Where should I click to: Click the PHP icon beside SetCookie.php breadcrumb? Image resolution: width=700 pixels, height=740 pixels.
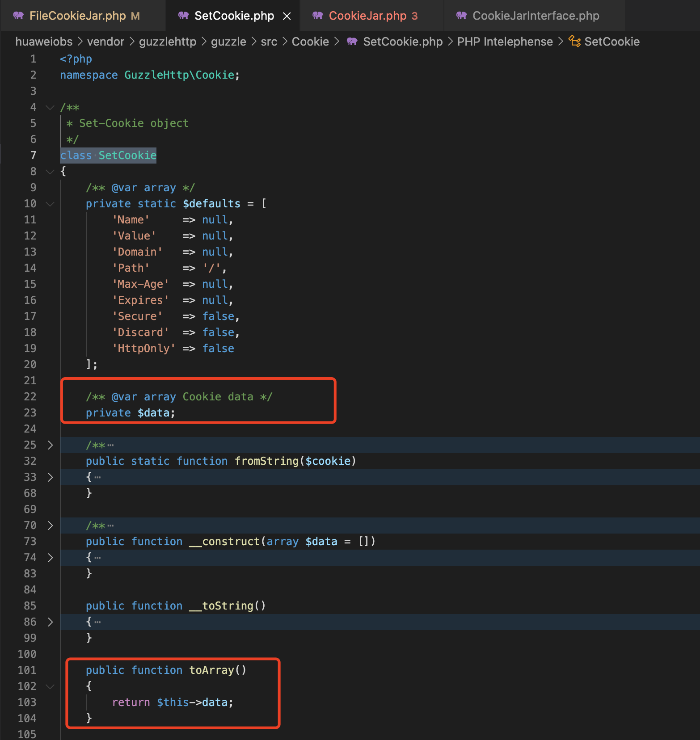[352, 42]
